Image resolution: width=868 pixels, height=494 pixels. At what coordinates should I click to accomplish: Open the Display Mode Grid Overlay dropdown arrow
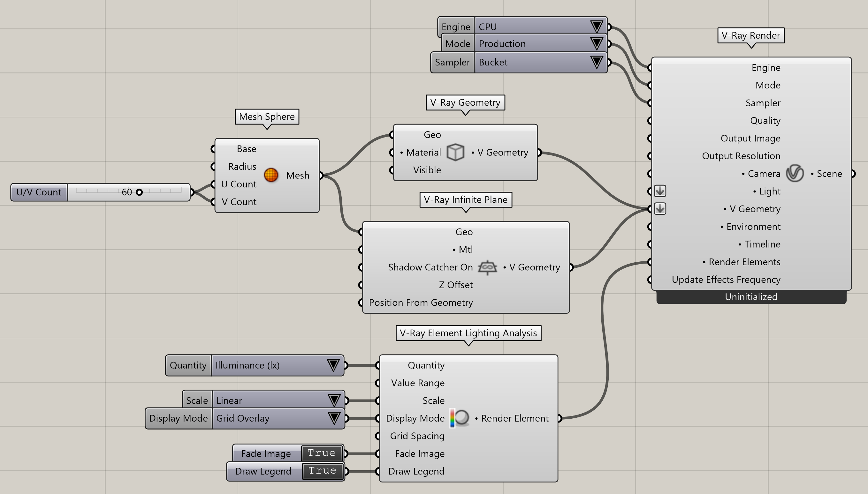pyautogui.click(x=334, y=418)
